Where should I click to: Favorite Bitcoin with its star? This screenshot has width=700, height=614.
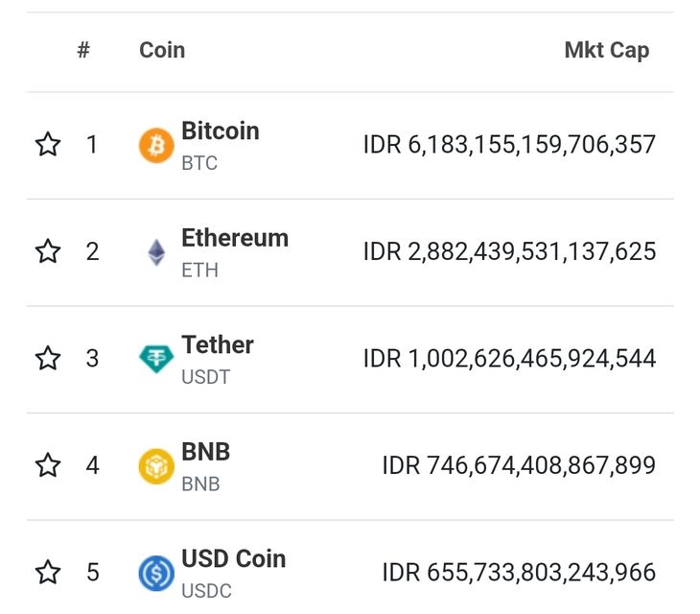[48, 145]
